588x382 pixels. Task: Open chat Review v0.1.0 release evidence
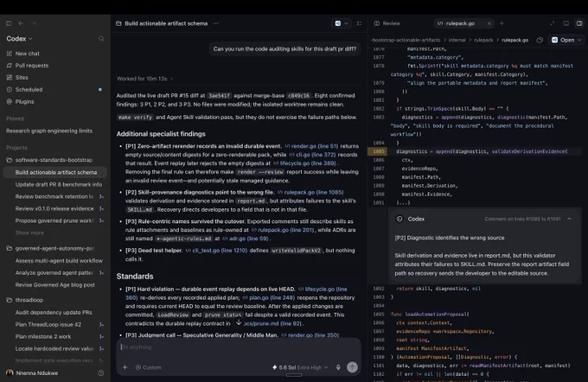(x=55, y=208)
